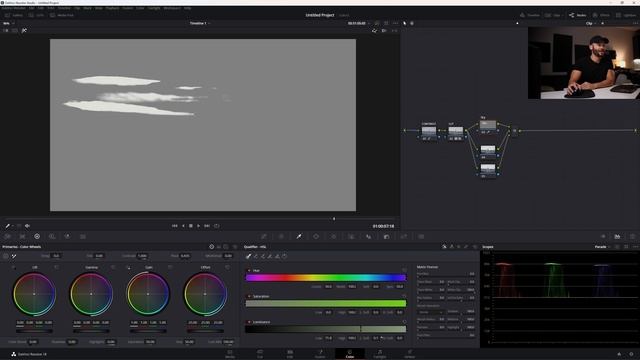
Task: Show the Scopes panel icon
Action: (x=617, y=236)
